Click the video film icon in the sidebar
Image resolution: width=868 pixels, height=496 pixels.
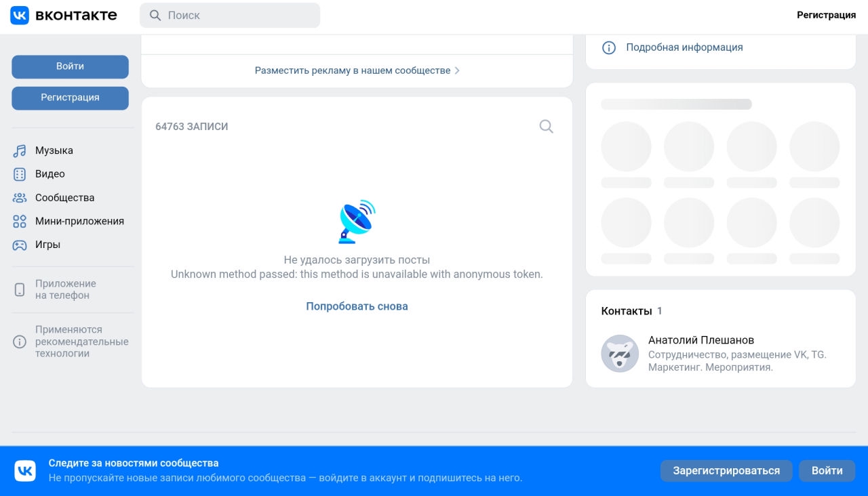tap(20, 174)
